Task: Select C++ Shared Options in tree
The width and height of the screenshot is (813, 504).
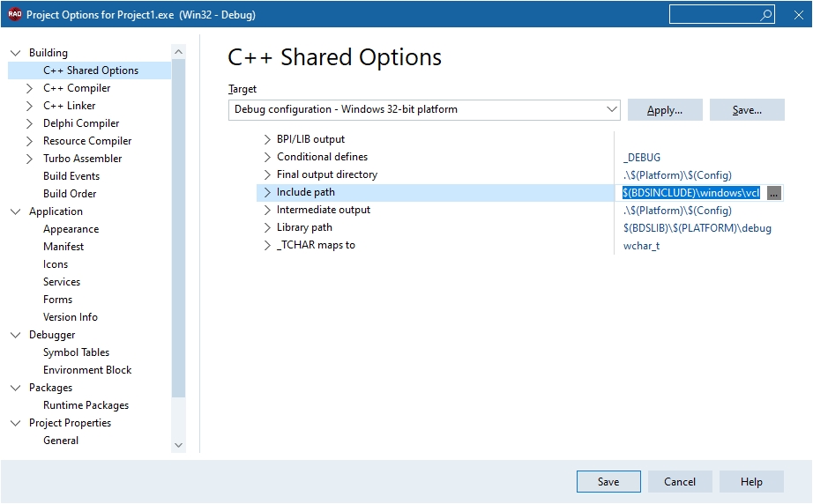Action: (91, 70)
